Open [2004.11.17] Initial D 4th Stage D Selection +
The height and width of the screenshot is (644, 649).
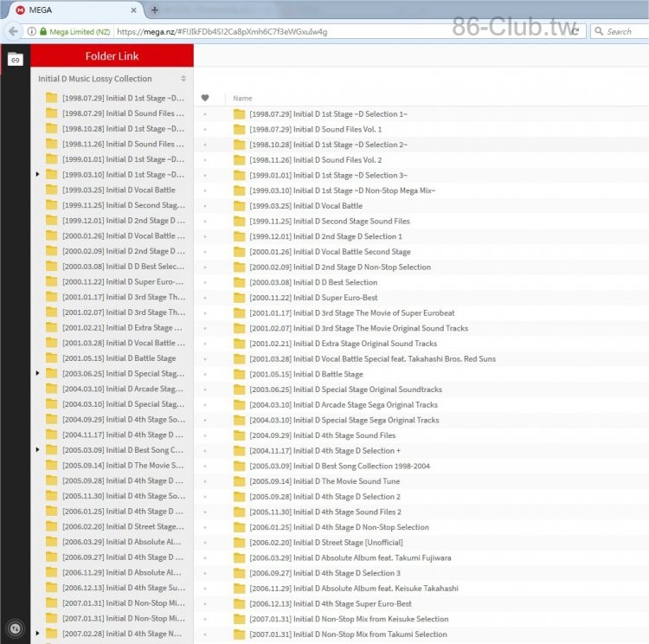324,451
